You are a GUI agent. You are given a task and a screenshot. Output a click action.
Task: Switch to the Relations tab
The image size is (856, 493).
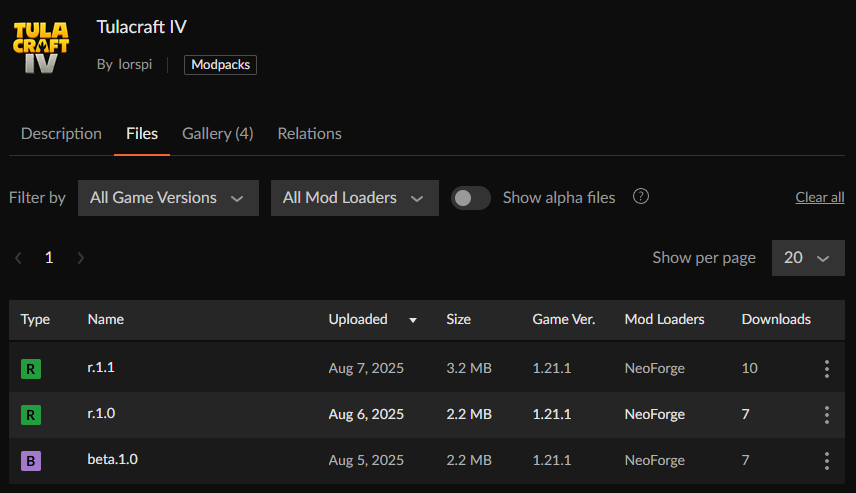pyautogui.click(x=309, y=134)
